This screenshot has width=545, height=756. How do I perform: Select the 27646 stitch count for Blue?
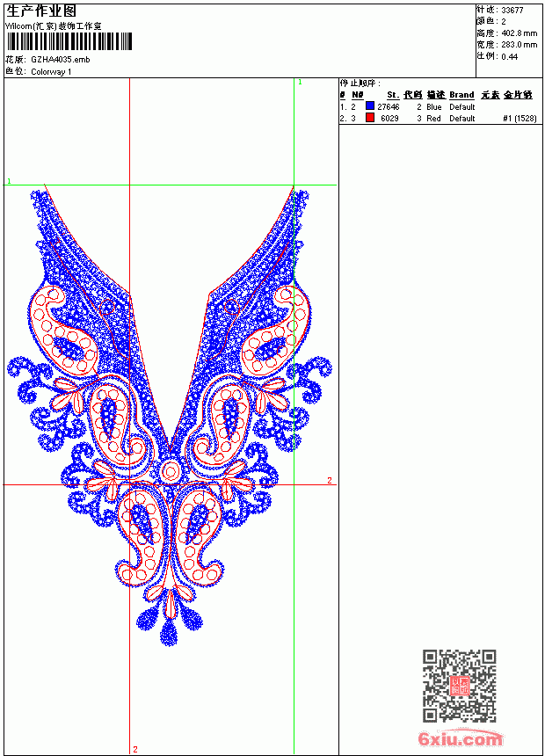point(389,107)
